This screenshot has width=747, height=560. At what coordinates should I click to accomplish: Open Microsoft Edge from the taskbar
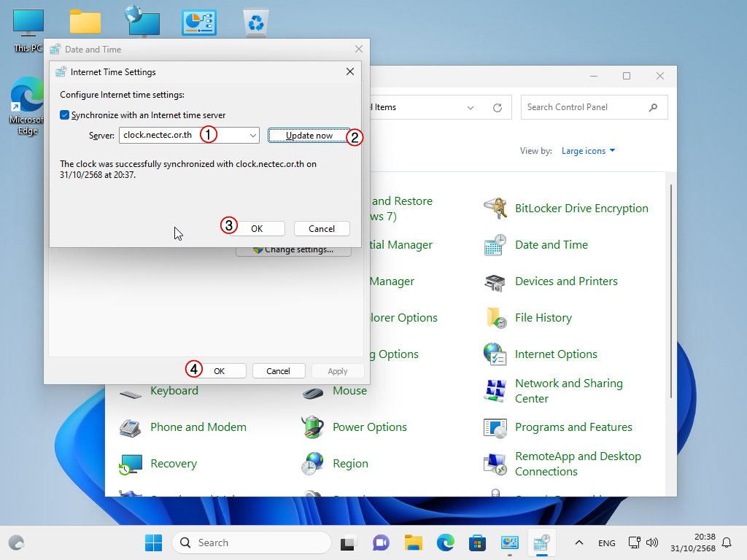click(x=446, y=542)
